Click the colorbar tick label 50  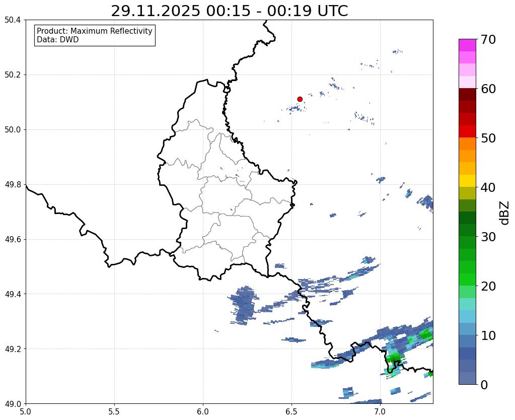coord(488,138)
